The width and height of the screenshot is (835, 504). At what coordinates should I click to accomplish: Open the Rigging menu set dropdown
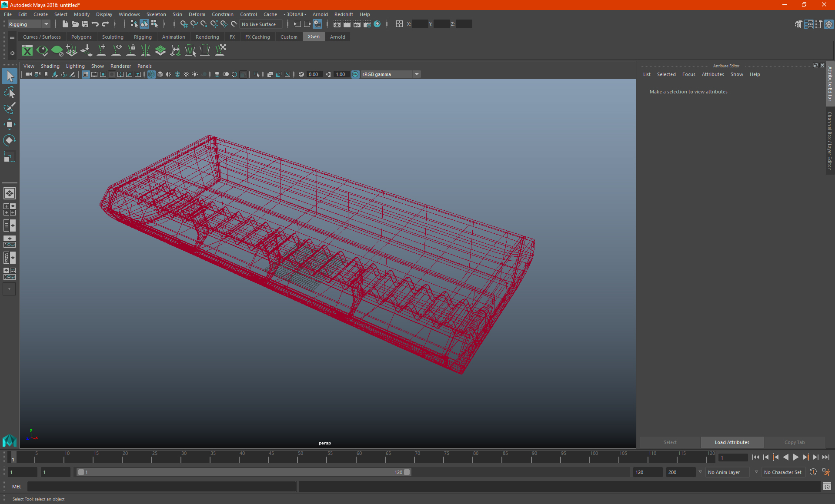pos(29,24)
